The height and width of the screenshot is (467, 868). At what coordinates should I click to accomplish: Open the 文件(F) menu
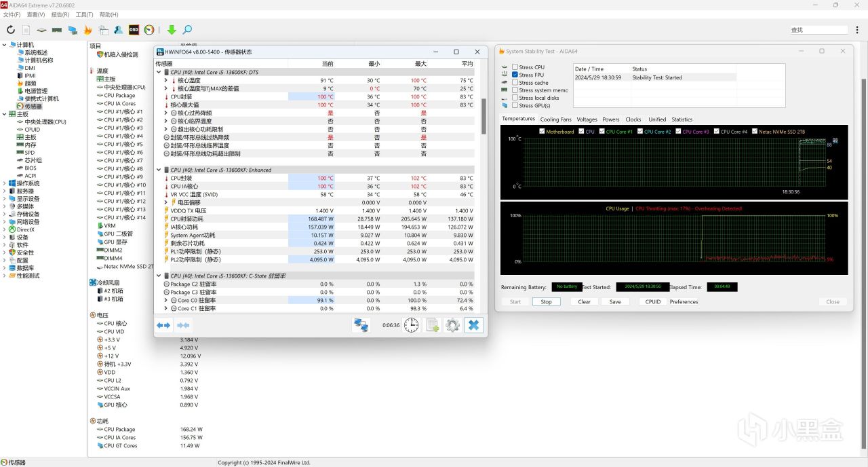(12, 14)
